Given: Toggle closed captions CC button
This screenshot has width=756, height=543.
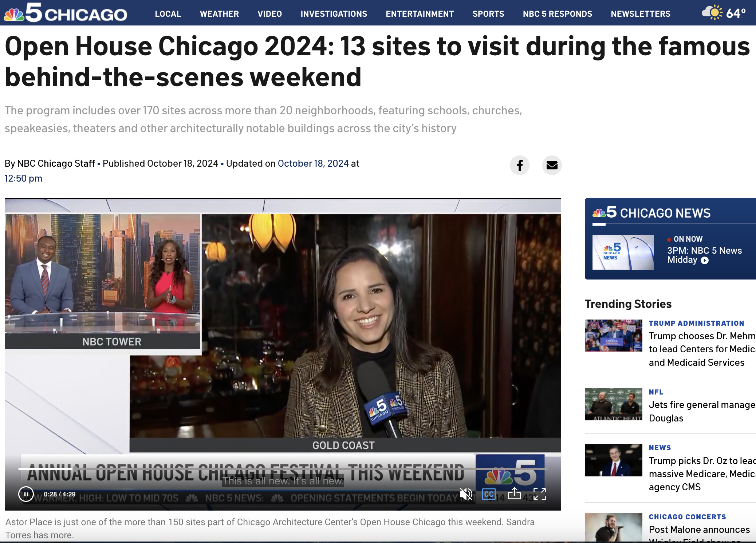Looking at the screenshot, I should click(489, 494).
